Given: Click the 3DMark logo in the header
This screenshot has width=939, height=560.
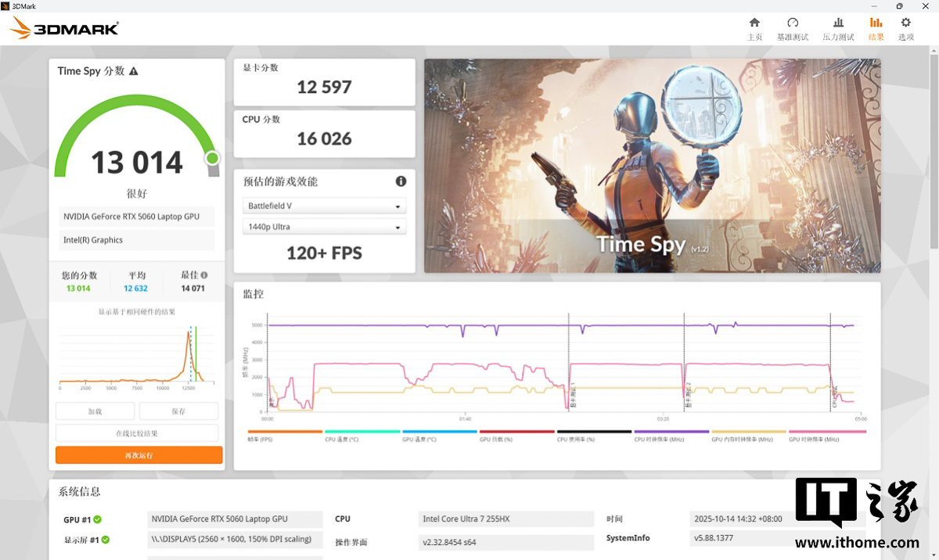Looking at the screenshot, I should (64, 29).
